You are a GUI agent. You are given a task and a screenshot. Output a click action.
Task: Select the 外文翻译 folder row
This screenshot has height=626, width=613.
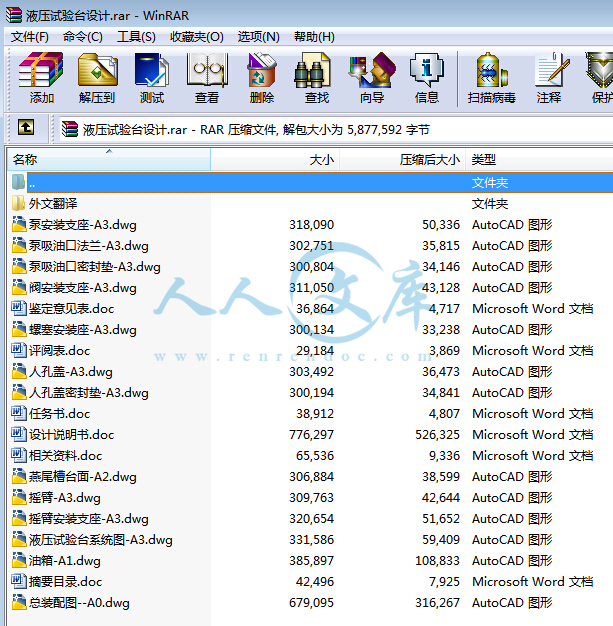click(x=310, y=204)
